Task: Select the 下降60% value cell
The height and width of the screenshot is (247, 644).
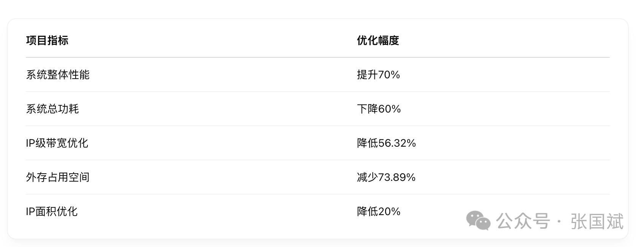Action: pos(379,109)
